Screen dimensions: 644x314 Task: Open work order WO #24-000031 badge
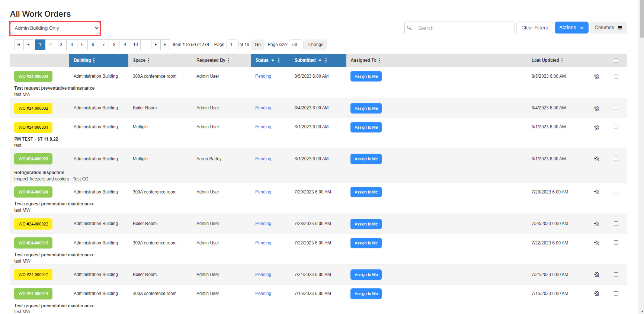[x=33, y=127]
